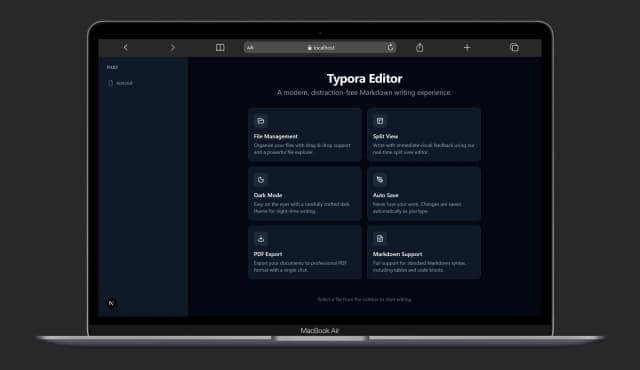This screenshot has width=640, height=370.
Task: Click the FILES sidebar heading
Action: click(112, 67)
